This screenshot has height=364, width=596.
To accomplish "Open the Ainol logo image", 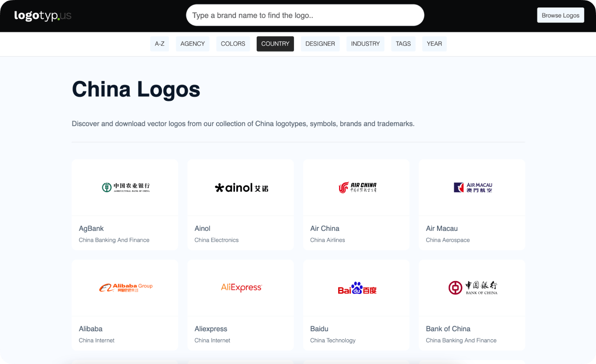I will click(241, 188).
